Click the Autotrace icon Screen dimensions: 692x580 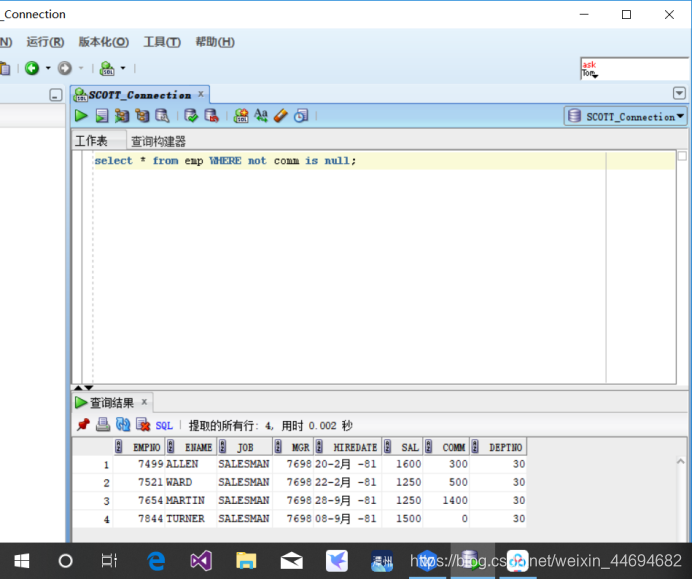pyautogui.click(x=142, y=116)
